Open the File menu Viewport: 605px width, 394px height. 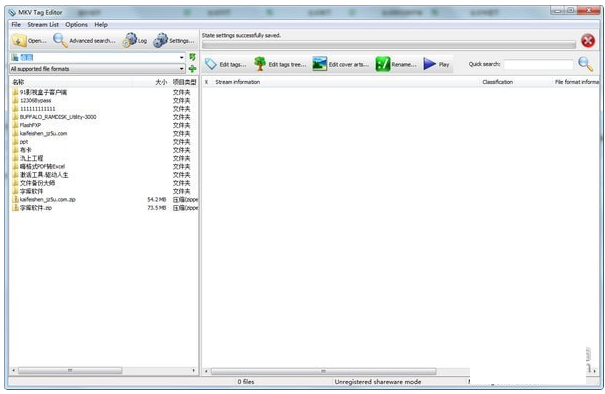16,24
